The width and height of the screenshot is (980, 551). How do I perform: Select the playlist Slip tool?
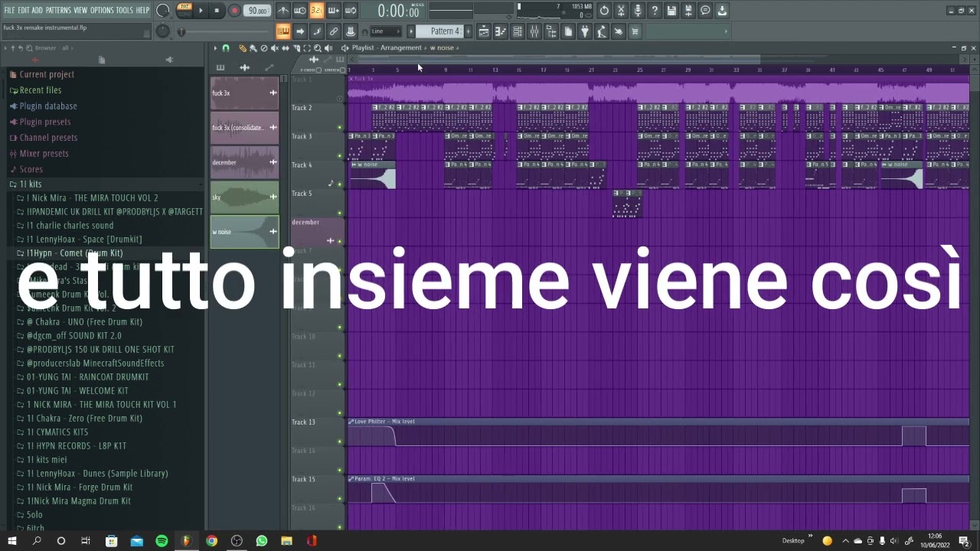point(285,48)
